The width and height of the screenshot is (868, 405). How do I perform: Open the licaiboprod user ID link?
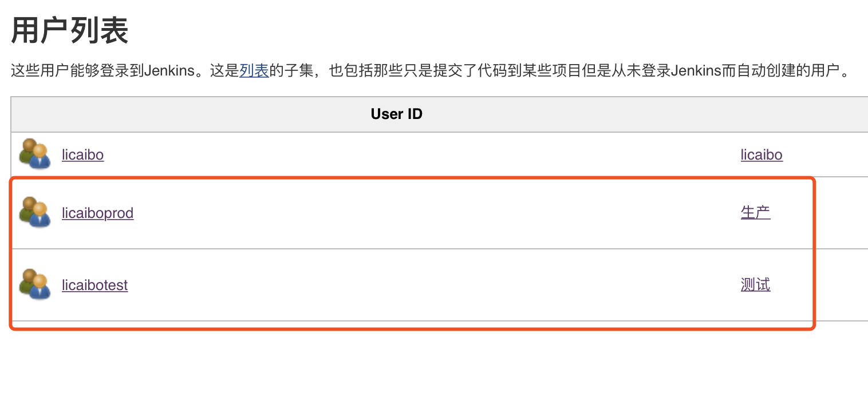97,213
